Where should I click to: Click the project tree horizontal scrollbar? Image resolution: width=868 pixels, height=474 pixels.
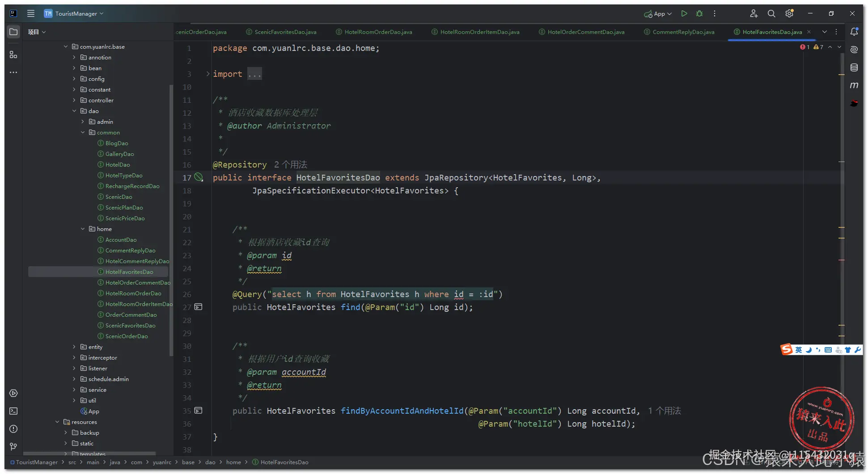[89, 453]
